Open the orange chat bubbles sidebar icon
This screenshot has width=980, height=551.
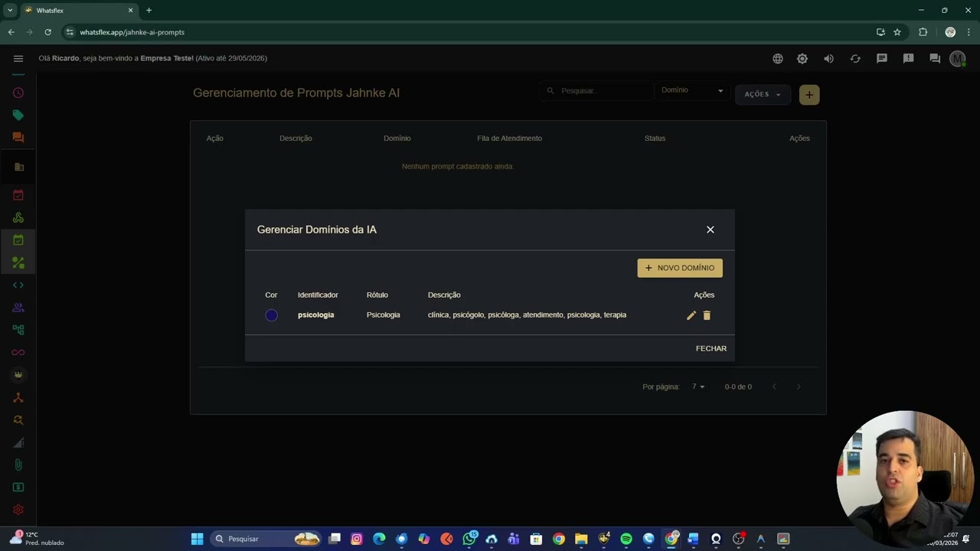pyautogui.click(x=18, y=138)
